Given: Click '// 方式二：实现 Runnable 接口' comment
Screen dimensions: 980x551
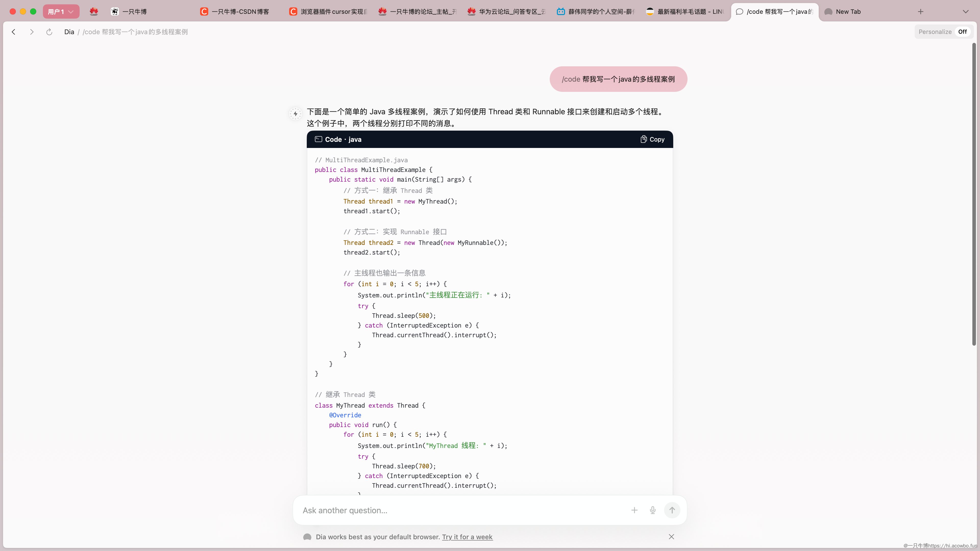Looking at the screenshot, I should [x=395, y=232].
